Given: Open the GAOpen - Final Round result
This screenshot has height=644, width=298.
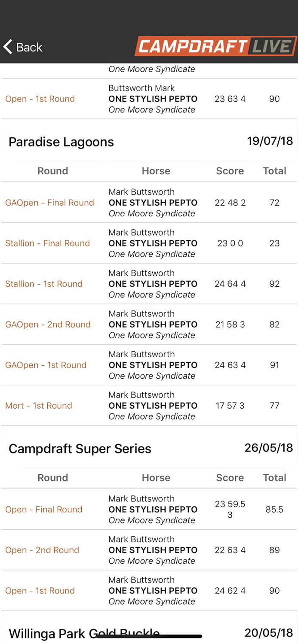Looking at the screenshot, I should point(49,203).
